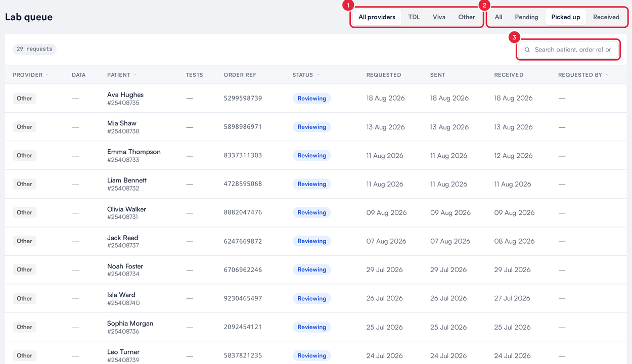The width and height of the screenshot is (632, 364).
Task: Filter providers by Viva
Action: pyautogui.click(x=439, y=17)
